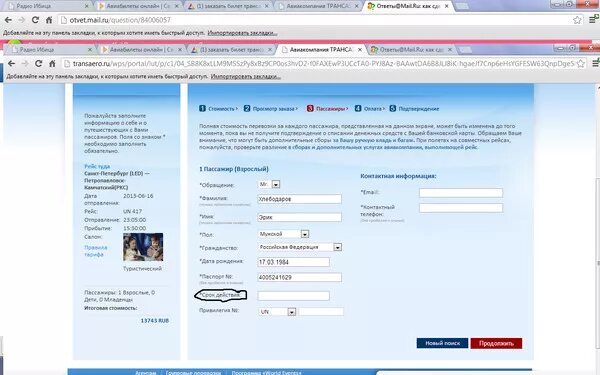Go back in the rear otvet.mail.ru window
The height and width of the screenshot is (375, 600).
point(8,20)
